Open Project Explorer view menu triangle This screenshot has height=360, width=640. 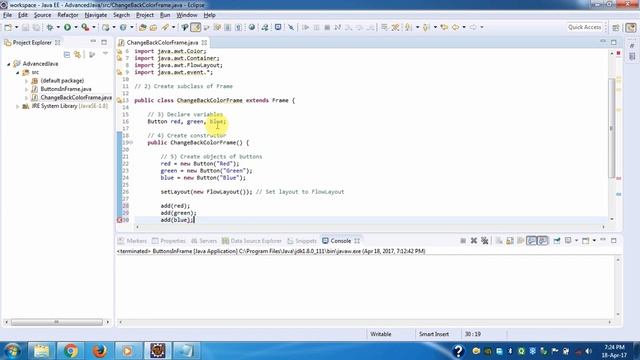[x=105, y=54]
